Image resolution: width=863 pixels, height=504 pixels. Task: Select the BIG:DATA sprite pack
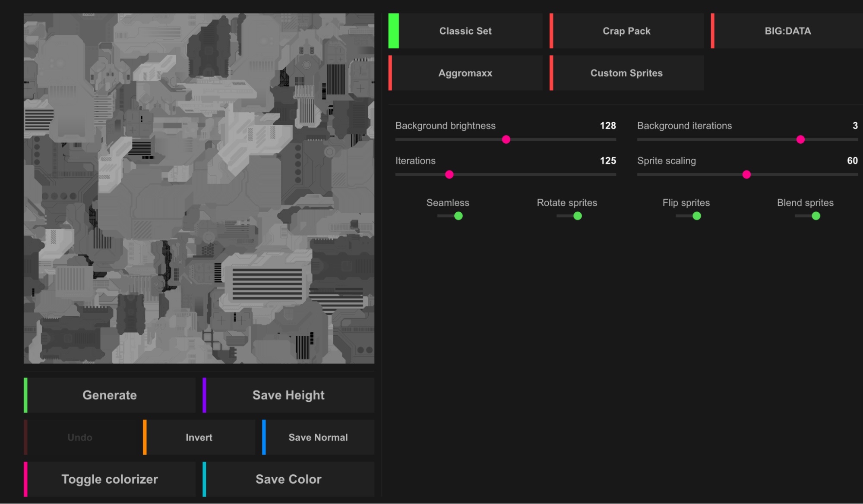(x=787, y=31)
